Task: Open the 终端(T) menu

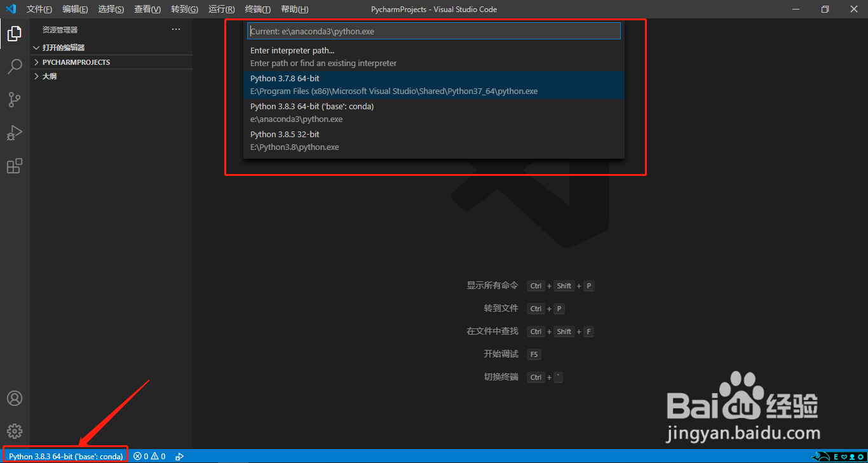Action: point(257,10)
